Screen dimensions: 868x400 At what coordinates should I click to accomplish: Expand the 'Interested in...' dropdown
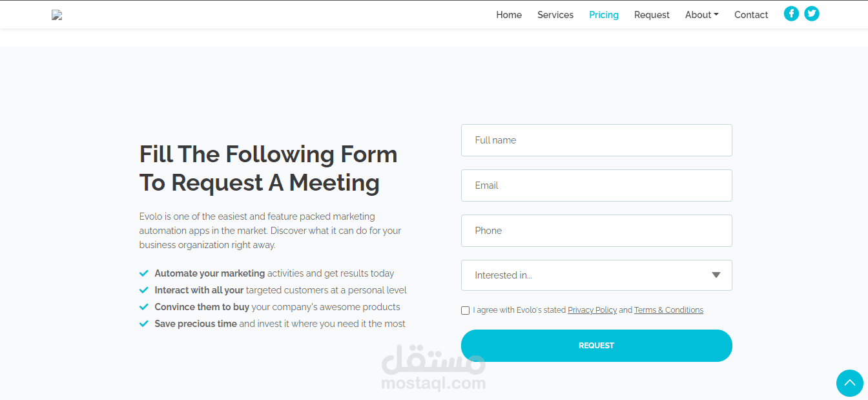tap(596, 275)
